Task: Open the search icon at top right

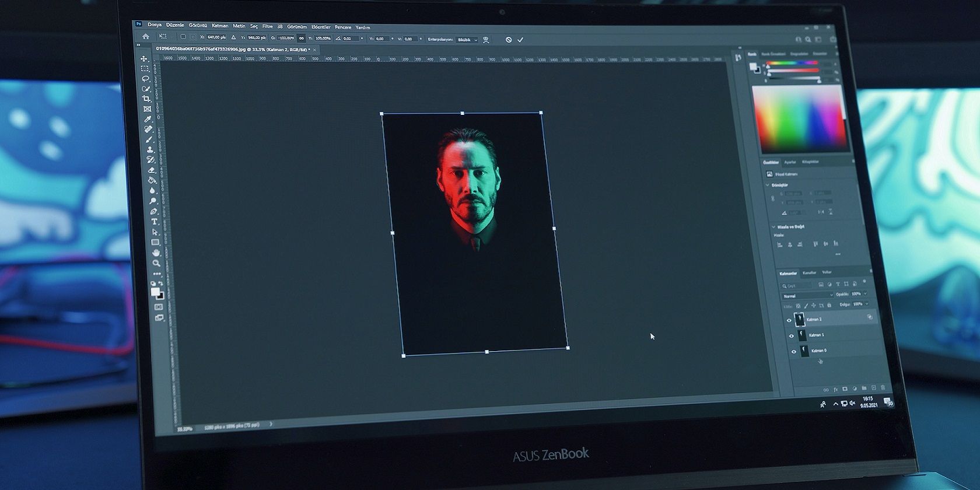Action: (808, 40)
